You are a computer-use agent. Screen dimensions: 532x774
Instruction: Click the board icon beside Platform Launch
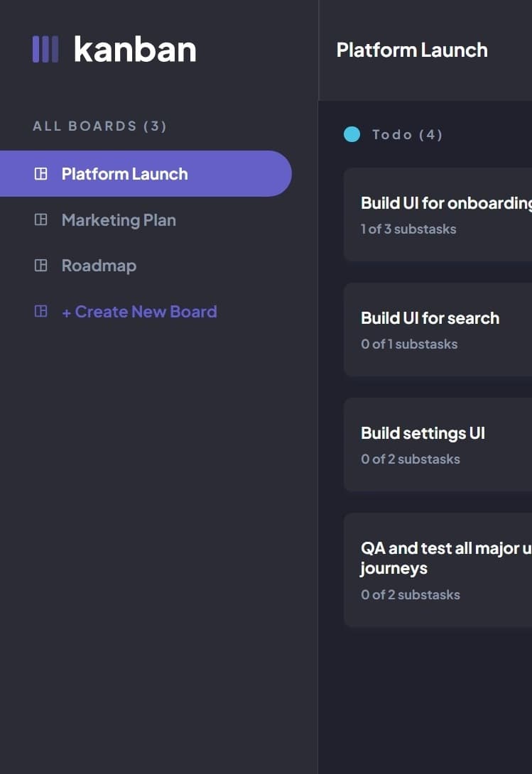click(x=39, y=173)
